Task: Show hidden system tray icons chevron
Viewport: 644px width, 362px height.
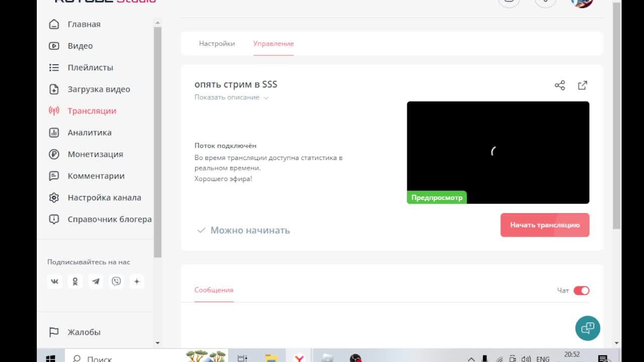Action: point(471,359)
